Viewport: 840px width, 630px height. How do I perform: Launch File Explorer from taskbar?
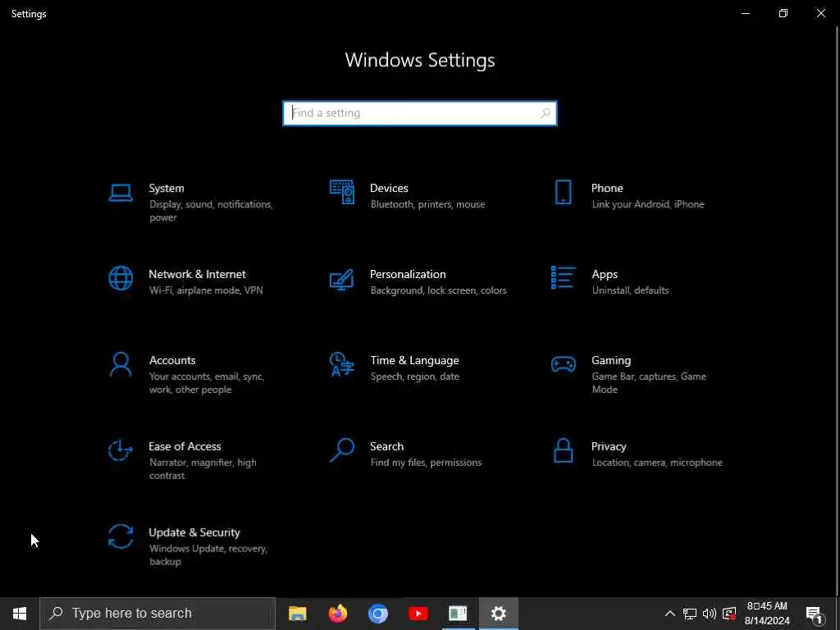297,614
